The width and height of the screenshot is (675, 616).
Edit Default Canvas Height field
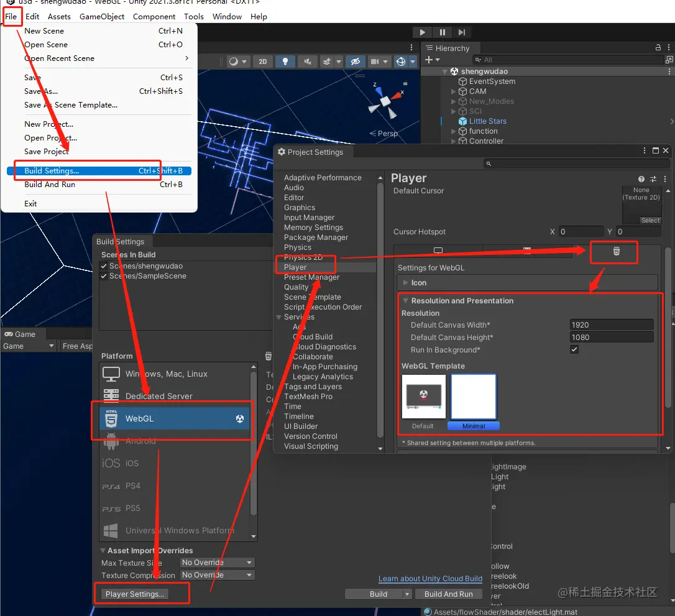pos(611,338)
